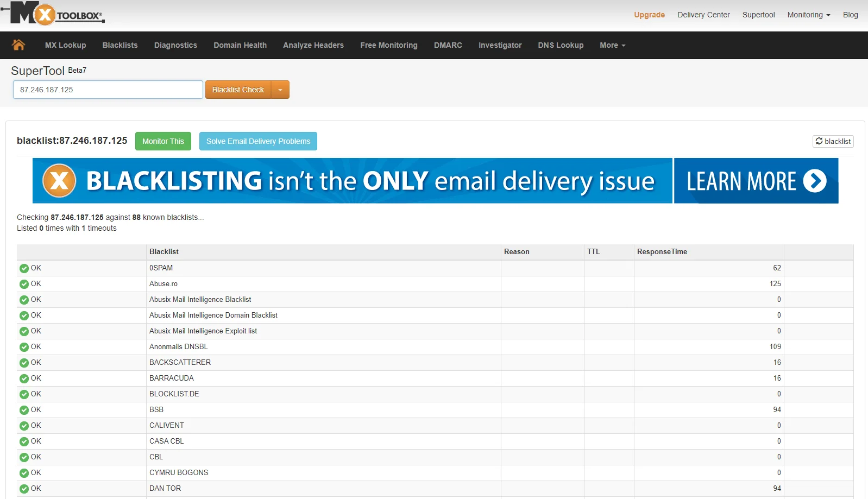Click the MxToolbox logo
The width and height of the screenshot is (868, 499).
53,14
